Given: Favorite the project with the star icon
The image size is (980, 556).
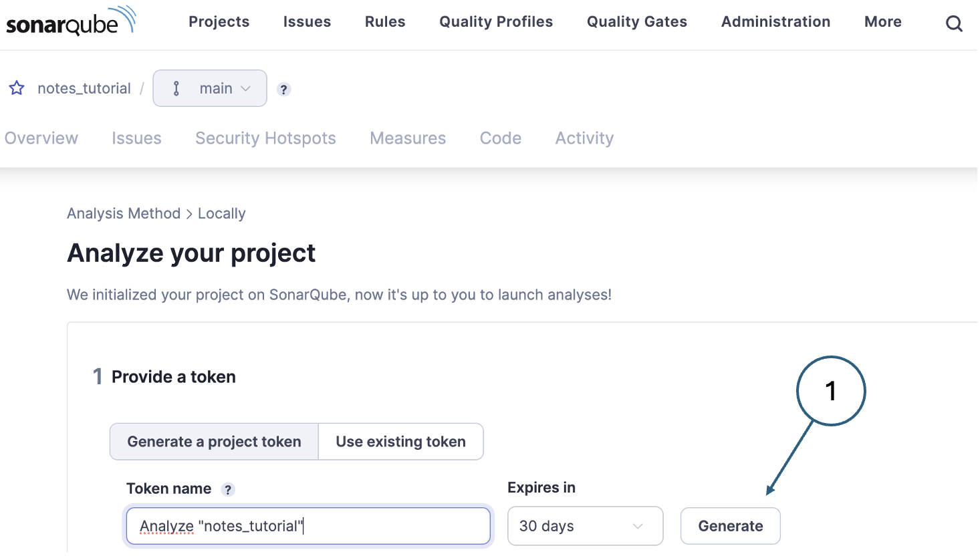Looking at the screenshot, I should coord(17,88).
